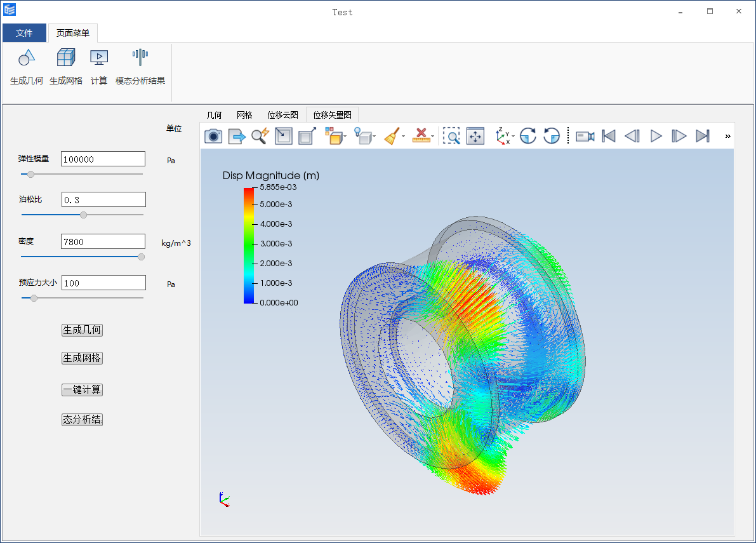This screenshot has height=543, width=756.
Task: Click the 密度 slider handle
Action: pos(141,257)
